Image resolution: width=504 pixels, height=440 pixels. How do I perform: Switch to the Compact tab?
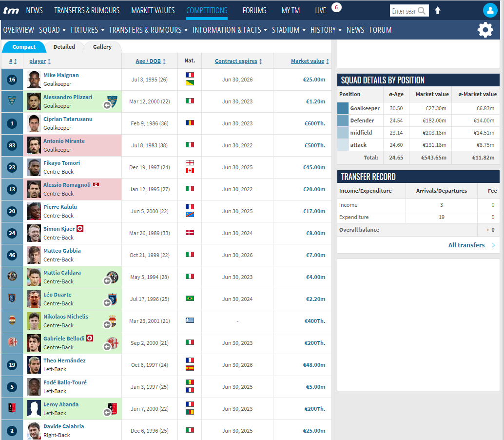click(24, 47)
